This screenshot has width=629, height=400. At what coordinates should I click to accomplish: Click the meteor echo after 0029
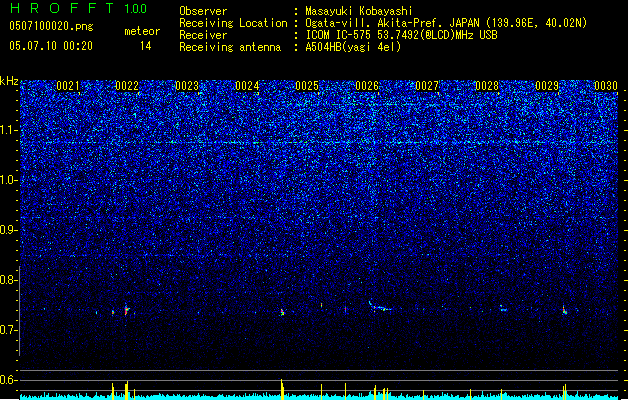pyautogui.click(x=564, y=310)
